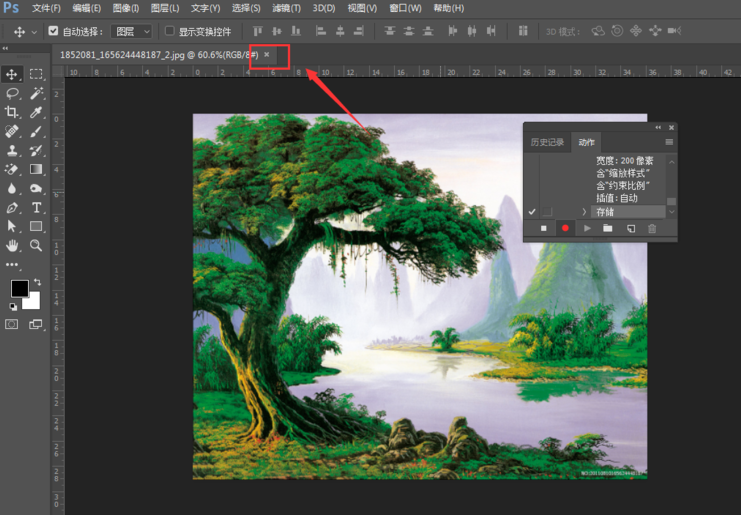Select the Eyedropper tool

[36, 112]
